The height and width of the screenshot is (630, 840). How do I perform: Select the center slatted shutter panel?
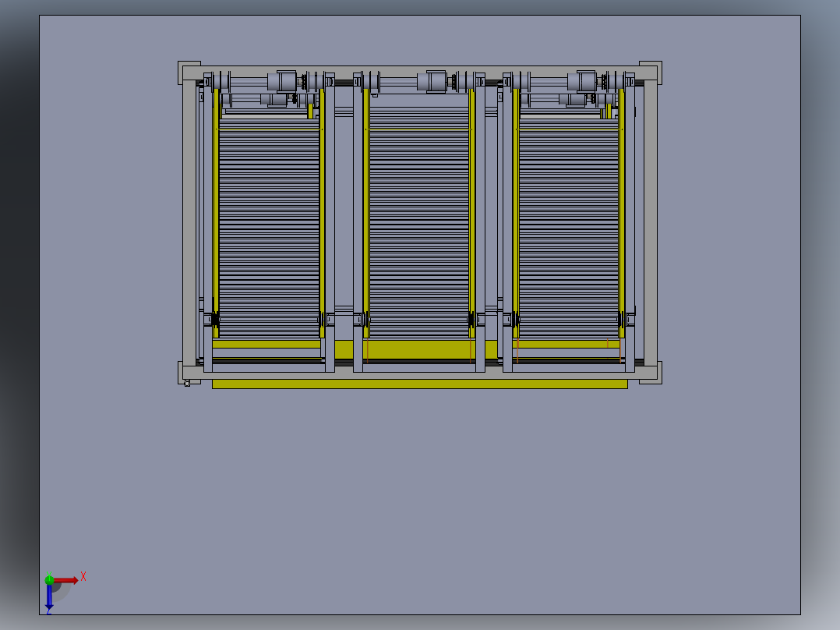point(419,222)
